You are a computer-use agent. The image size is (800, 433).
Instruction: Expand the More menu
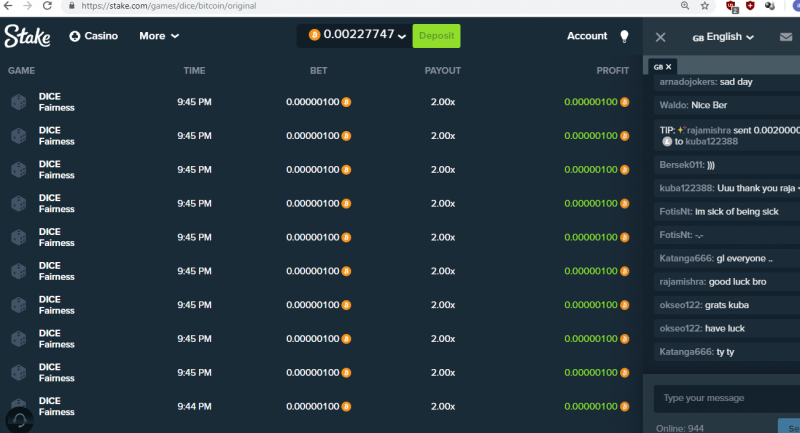click(159, 36)
